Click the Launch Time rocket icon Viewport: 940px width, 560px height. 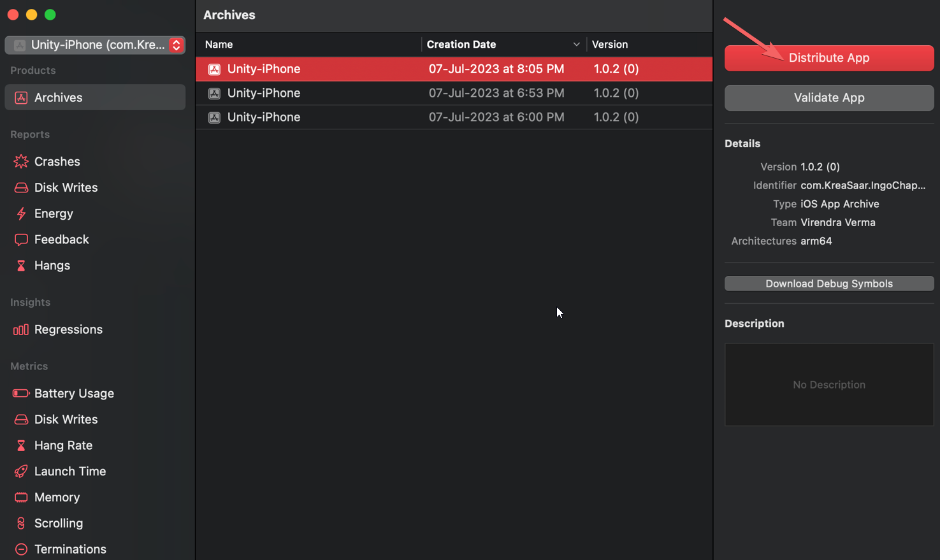(x=21, y=471)
